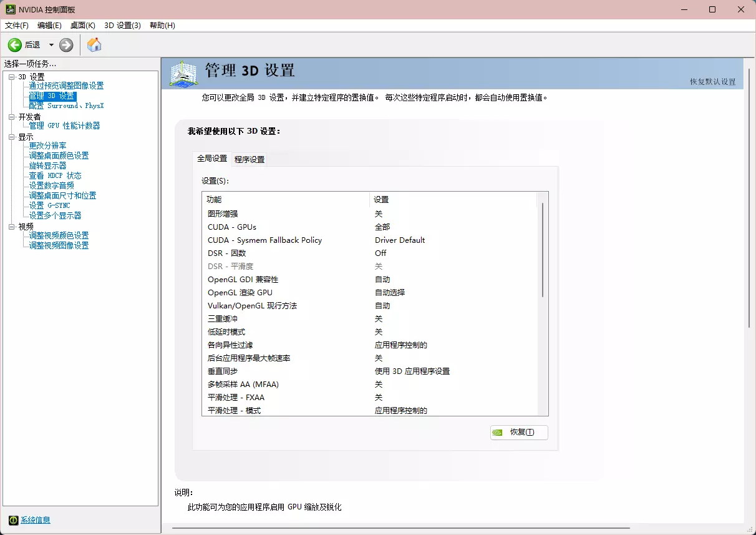Select the 后台应用程序最大帧速率 row
This screenshot has width=756, height=535.
369,358
